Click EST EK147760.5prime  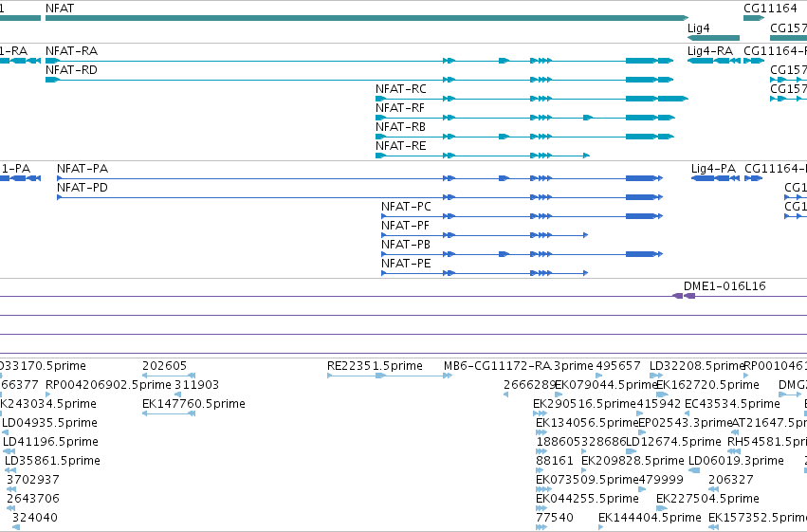pyautogui.click(x=193, y=404)
